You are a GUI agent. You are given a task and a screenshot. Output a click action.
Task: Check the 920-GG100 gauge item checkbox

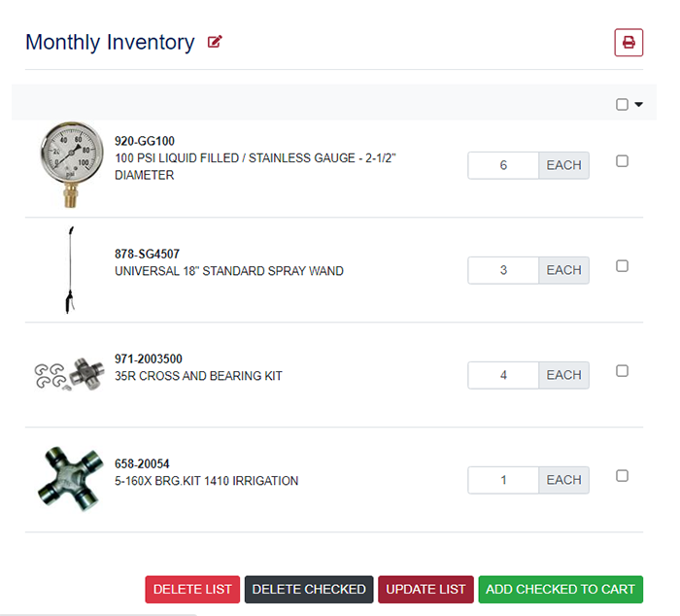pos(623,161)
